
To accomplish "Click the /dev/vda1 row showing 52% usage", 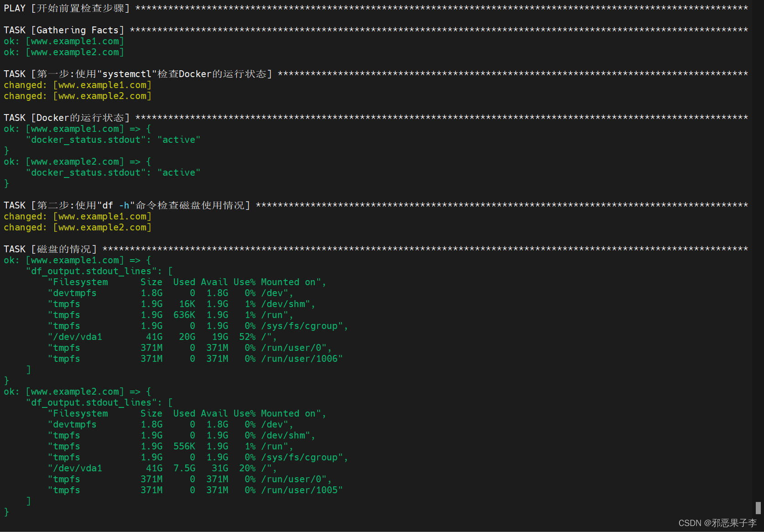I will coord(162,337).
